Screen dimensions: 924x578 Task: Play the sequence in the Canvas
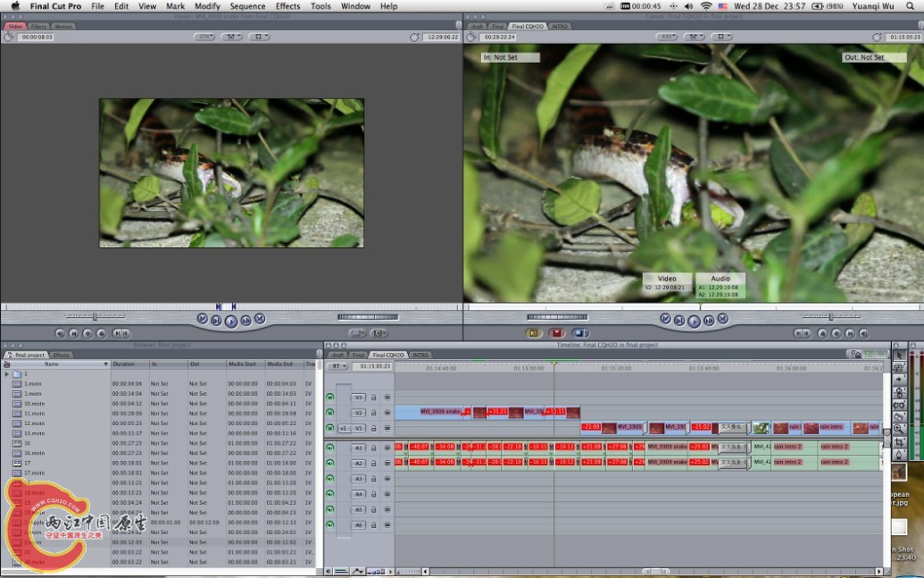tap(695, 321)
